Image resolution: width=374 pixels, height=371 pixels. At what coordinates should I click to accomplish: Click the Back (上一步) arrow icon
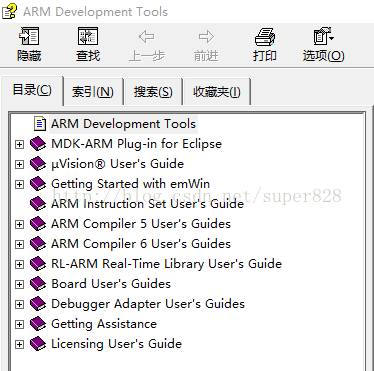click(x=147, y=36)
